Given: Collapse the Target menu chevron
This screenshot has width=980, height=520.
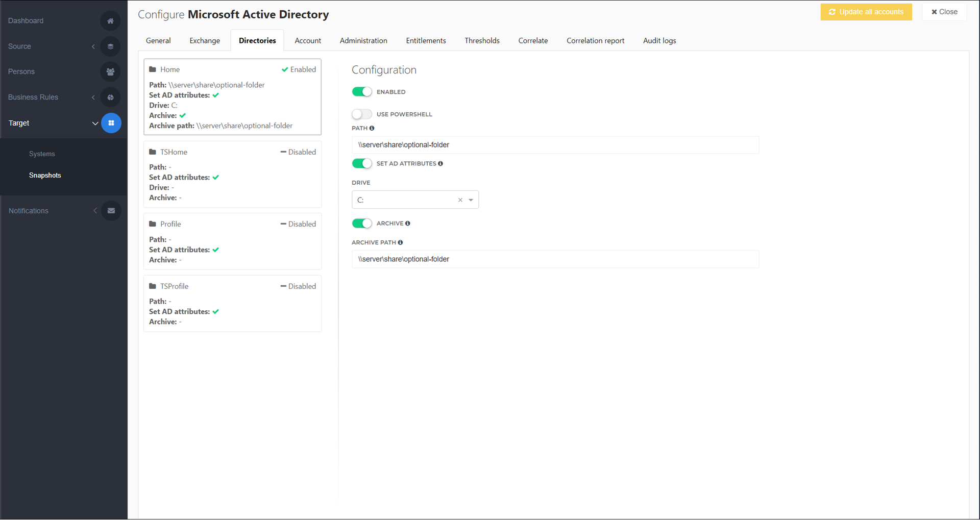Looking at the screenshot, I should click(95, 123).
